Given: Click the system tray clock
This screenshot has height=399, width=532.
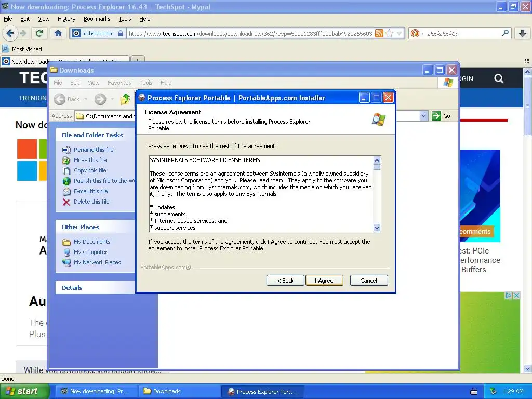Looking at the screenshot, I should pyautogui.click(x=513, y=391).
